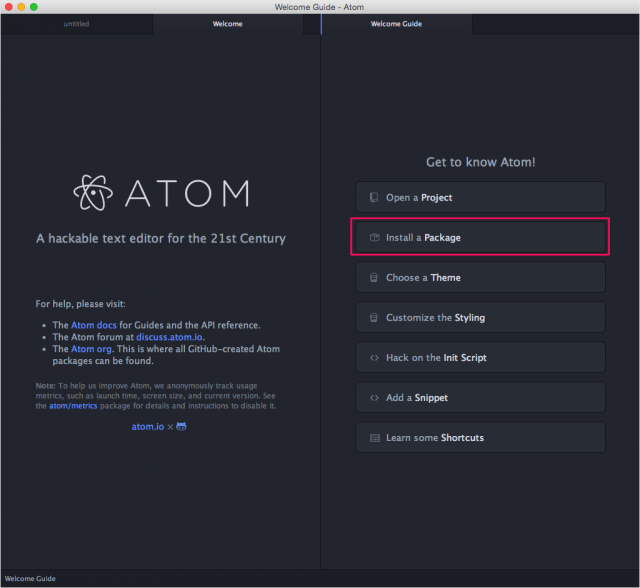Click the Atom logo on the Welcome pane
Viewport: 640px width, 588px height.
(93, 193)
